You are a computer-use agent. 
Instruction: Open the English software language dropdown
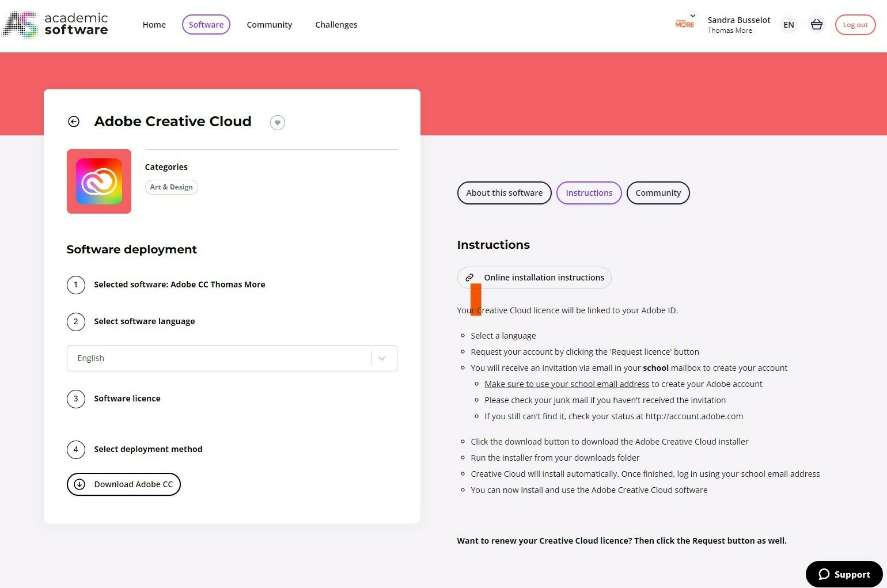click(x=232, y=358)
